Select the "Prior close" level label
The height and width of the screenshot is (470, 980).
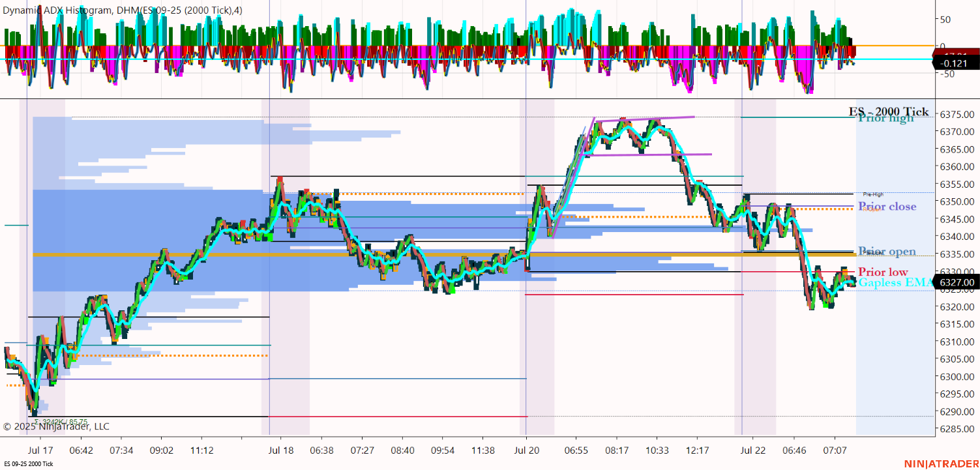coord(887,207)
